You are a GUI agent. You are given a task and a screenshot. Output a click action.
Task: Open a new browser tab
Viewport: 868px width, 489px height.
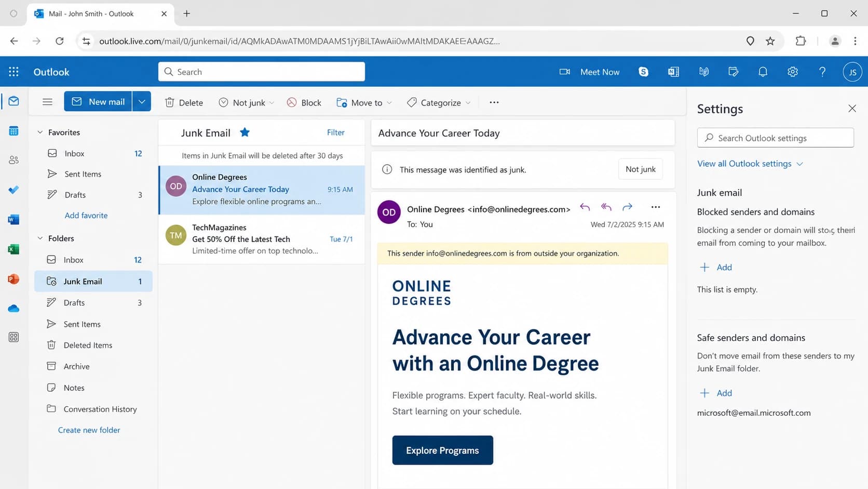[x=187, y=14]
